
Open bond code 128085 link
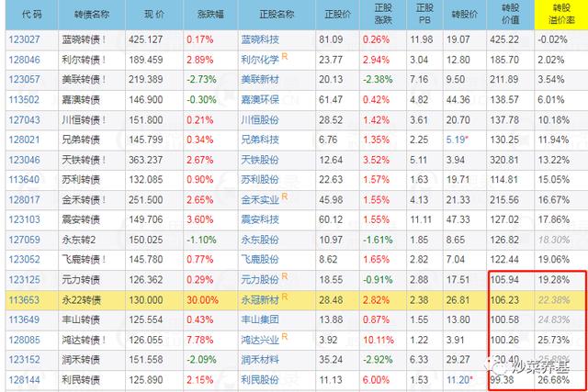point(25,340)
